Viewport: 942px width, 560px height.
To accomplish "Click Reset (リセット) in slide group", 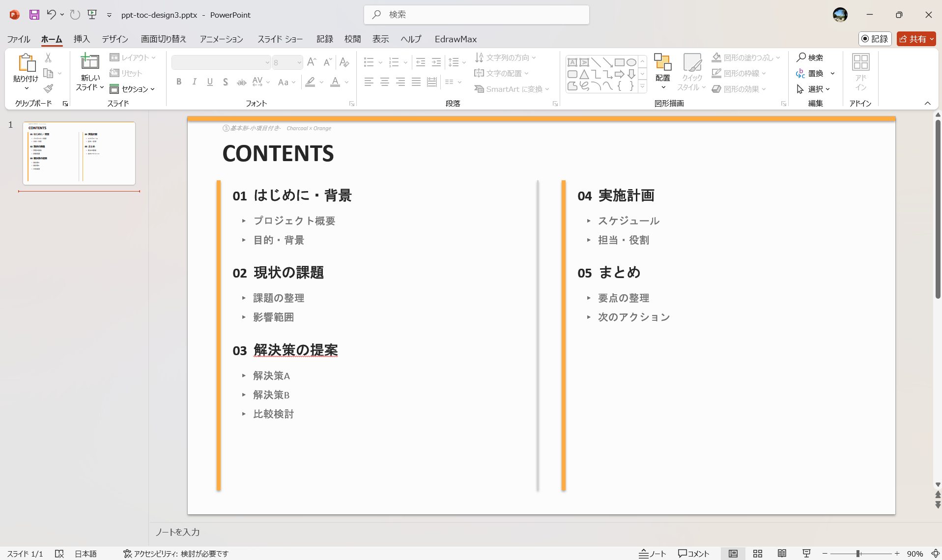I will coord(126,73).
